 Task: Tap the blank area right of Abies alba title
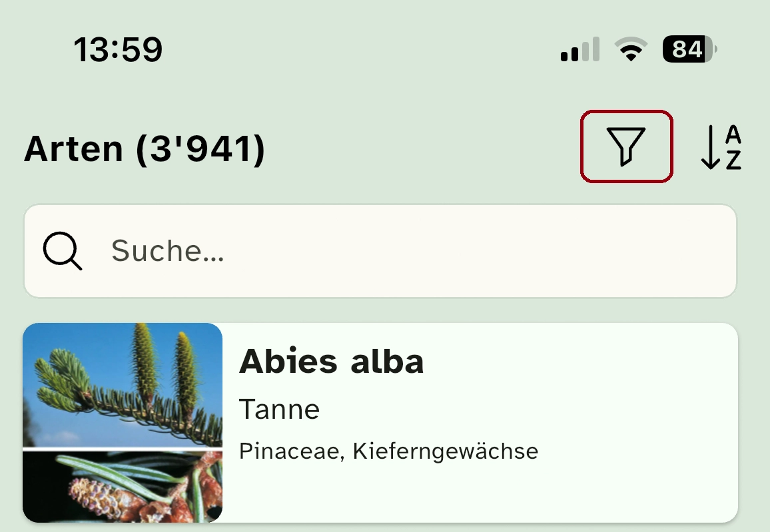pos(579,362)
